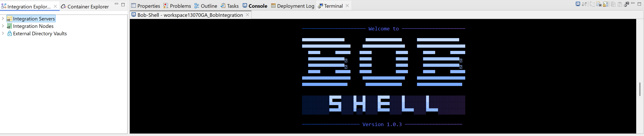The width and height of the screenshot is (644, 136).
Task: Click the Integration Servers folder icon
Action: (x=10, y=19)
